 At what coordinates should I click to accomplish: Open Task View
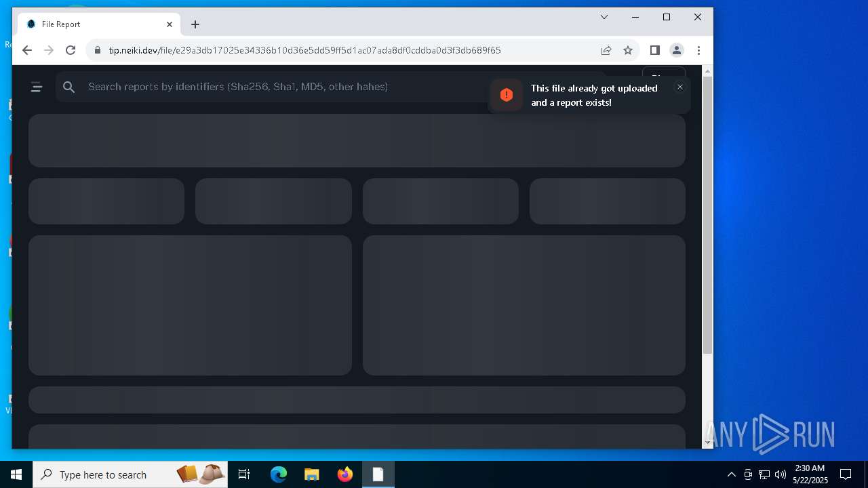(244, 474)
